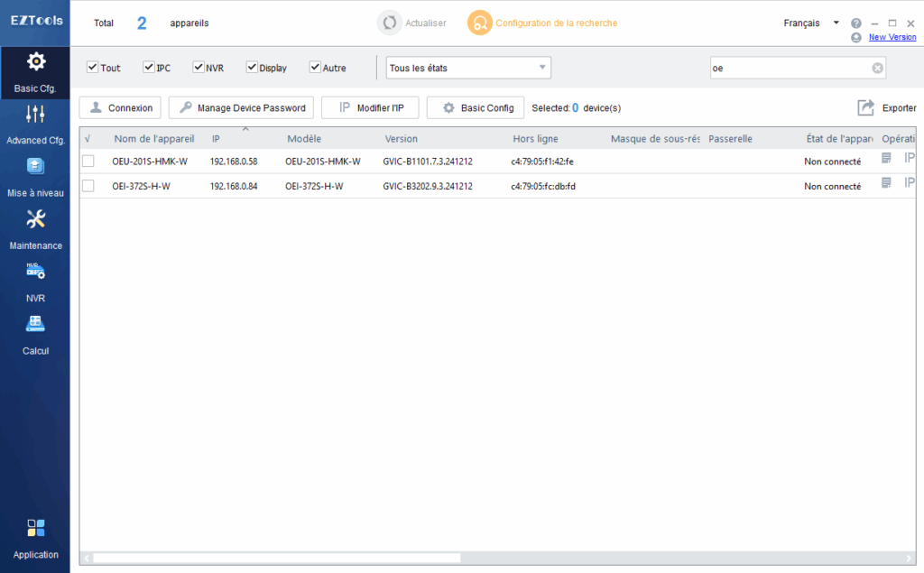
Task: Click the Basic Config button
Action: click(x=476, y=108)
